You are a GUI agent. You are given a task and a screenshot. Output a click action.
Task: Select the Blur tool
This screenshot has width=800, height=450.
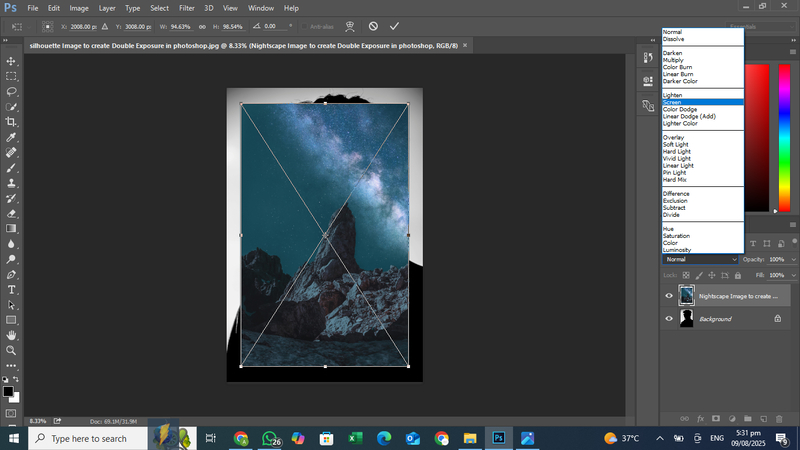11,244
